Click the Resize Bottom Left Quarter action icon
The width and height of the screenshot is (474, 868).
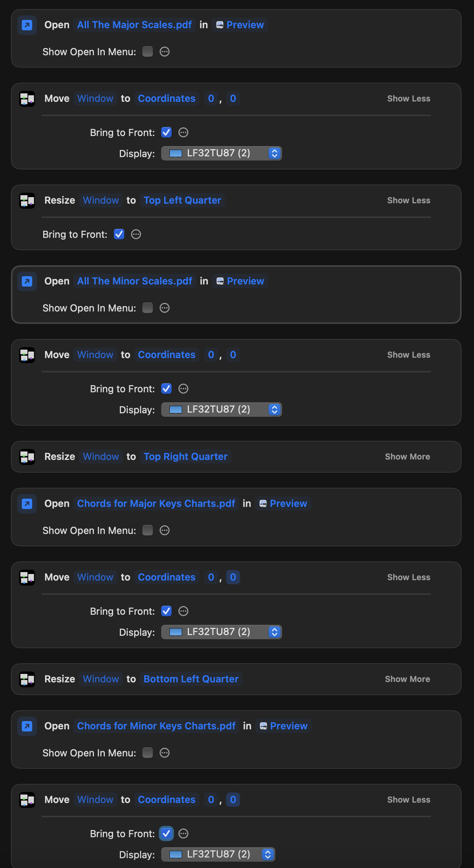tap(27, 679)
